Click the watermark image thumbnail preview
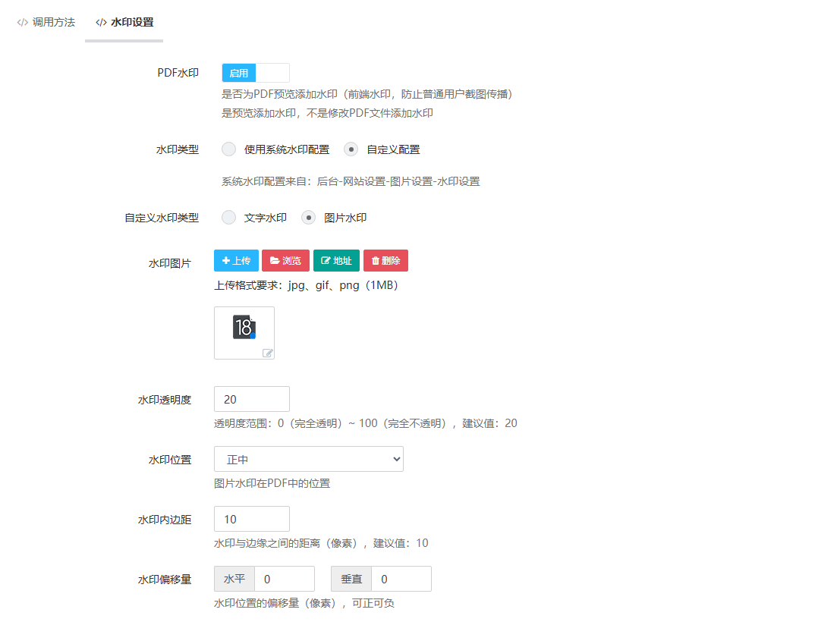Screen dimensions: 818x644 244,328
